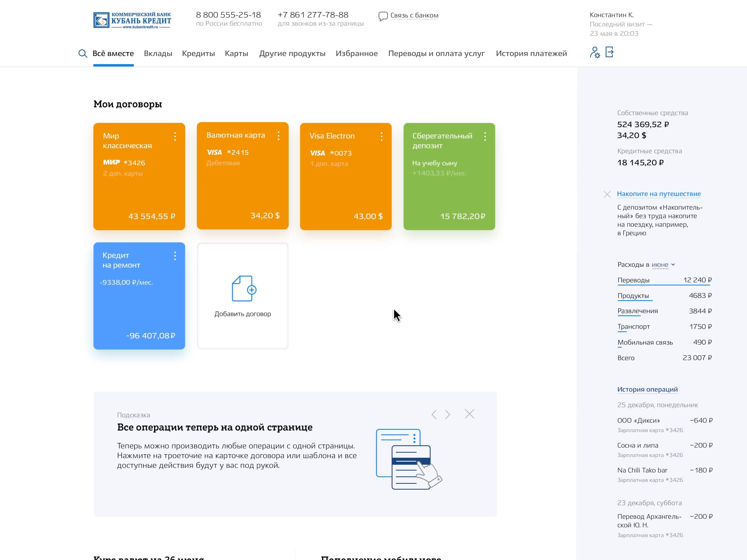Open three-dot menu on Мир классическая card

pos(175,136)
